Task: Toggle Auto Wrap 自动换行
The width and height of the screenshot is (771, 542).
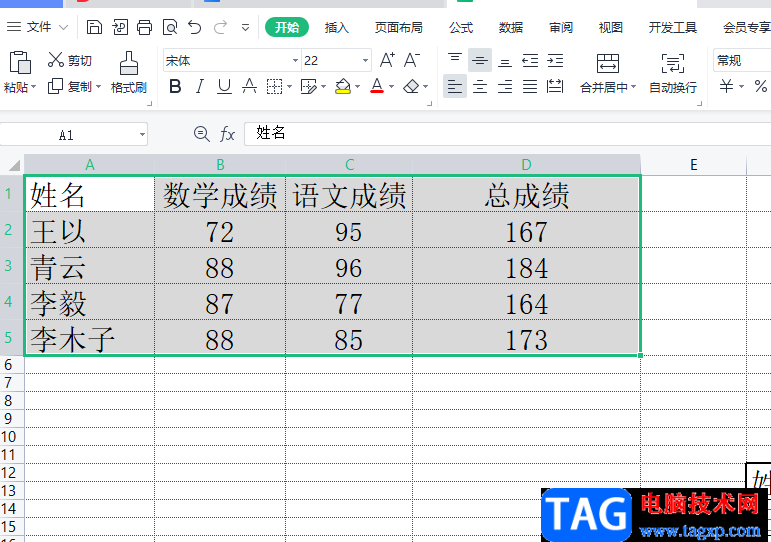Action: pos(673,73)
